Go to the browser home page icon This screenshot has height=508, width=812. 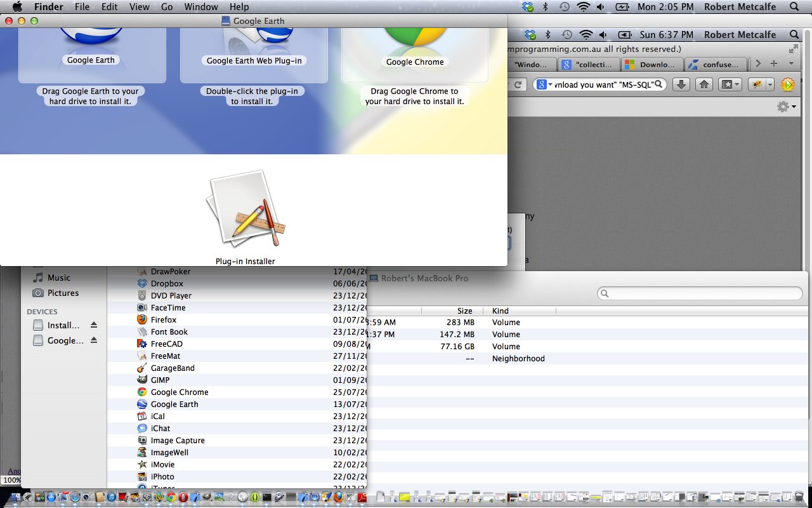tap(704, 84)
